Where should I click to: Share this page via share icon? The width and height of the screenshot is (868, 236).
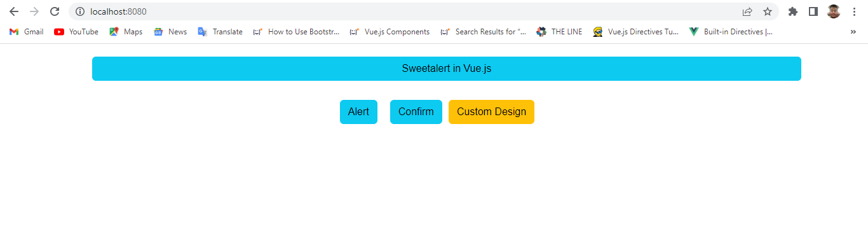(747, 11)
